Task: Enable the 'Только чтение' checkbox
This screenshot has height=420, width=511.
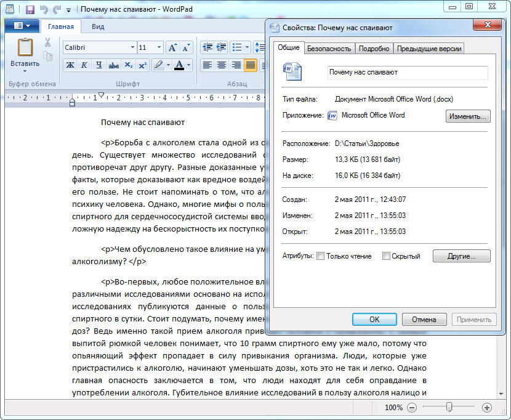Action: pos(320,256)
